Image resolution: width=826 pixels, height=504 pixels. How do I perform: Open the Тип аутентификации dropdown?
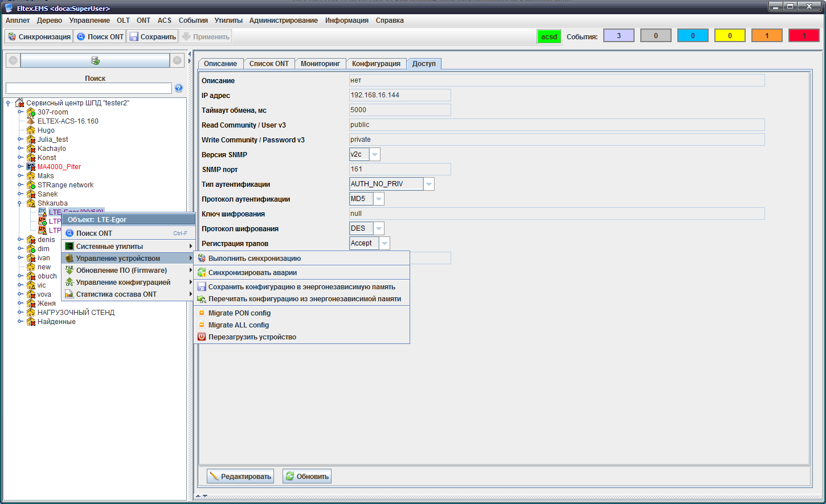coord(429,184)
